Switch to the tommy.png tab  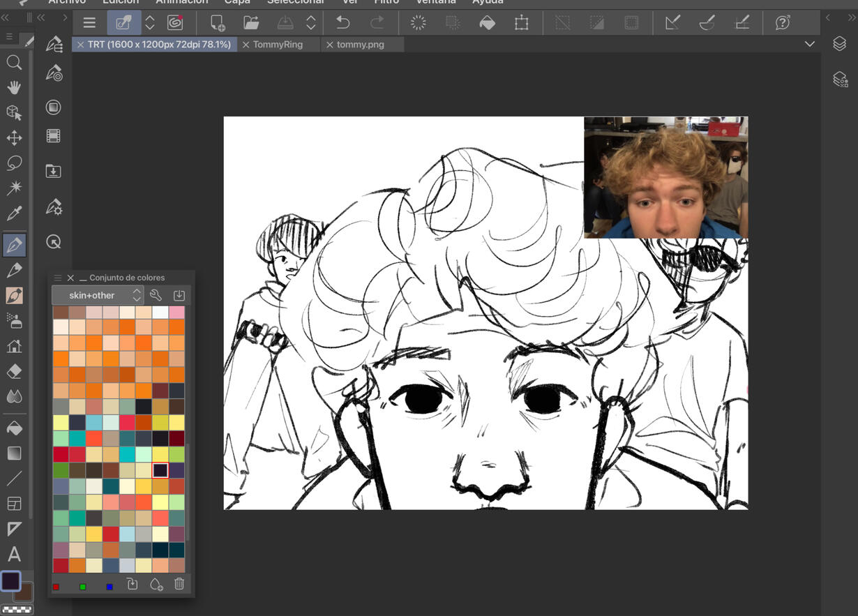coord(360,44)
